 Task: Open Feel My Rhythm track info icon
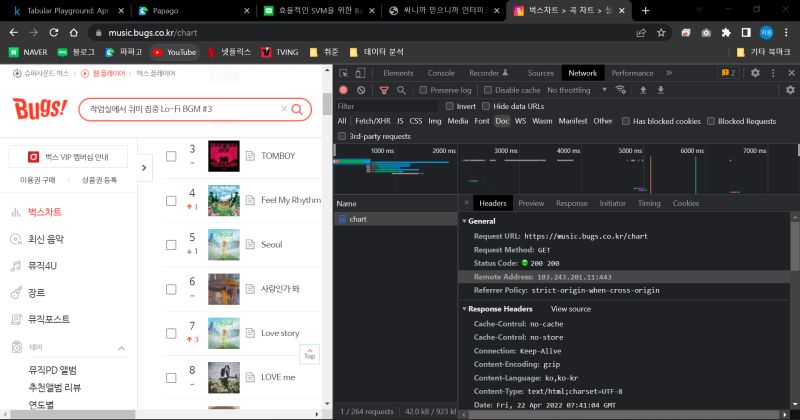251,200
